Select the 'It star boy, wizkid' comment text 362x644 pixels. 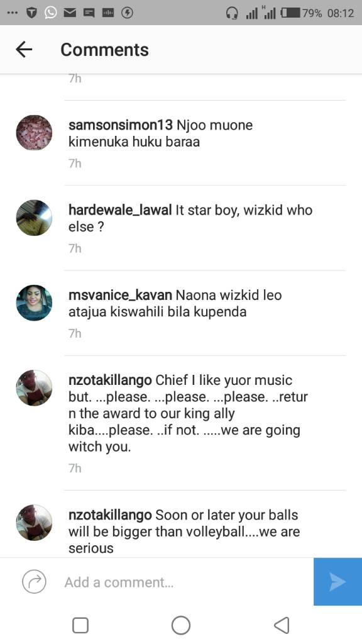(190, 218)
